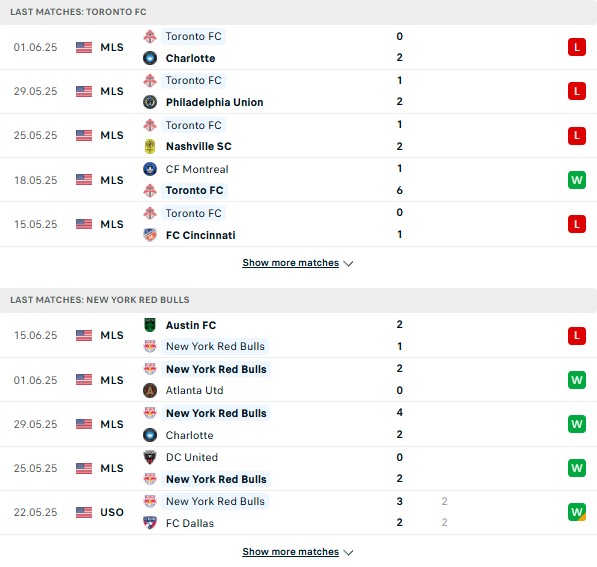Viewport: 597px width, 567px height.
Task: Click the Austin FC green crest icon
Action: [150, 325]
